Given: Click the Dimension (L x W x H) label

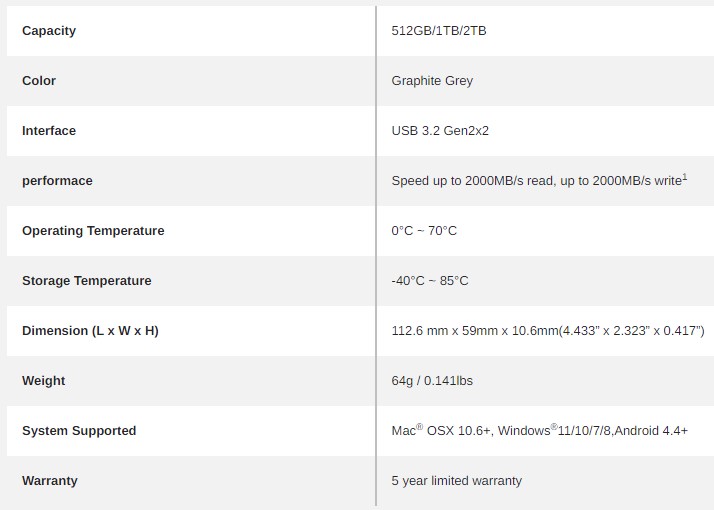Looking at the screenshot, I should click(x=90, y=331).
